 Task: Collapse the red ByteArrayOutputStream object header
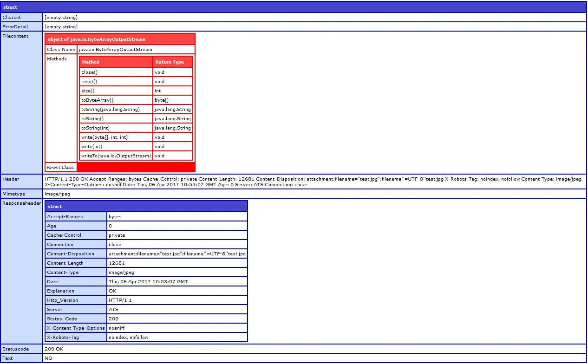120,39
